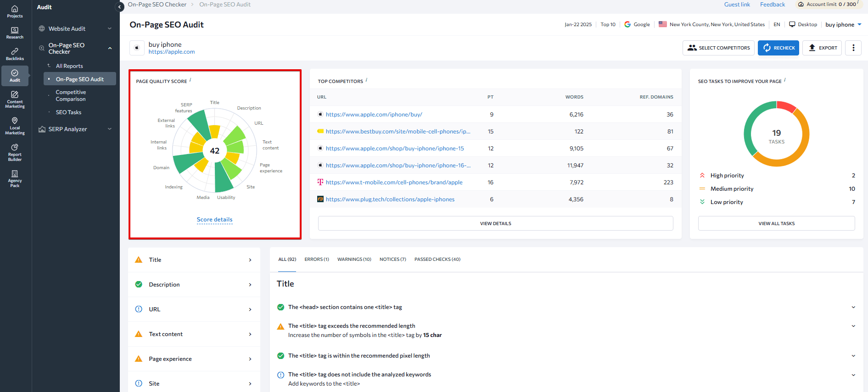Open Competitive Comparison in the sidebar
The image size is (868, 392).
tap(71, 95)
